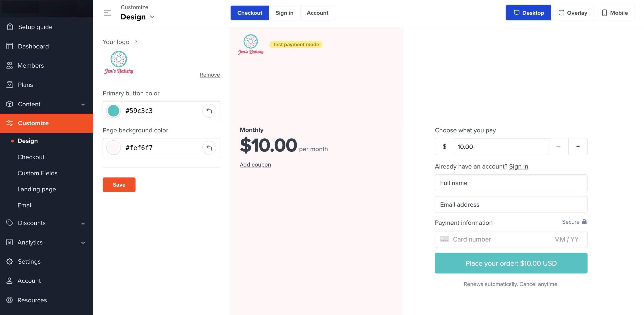Switch to the Account preview tab
Image resolution: width=644 pixels, height=315 pixels.
click(317, 13)
